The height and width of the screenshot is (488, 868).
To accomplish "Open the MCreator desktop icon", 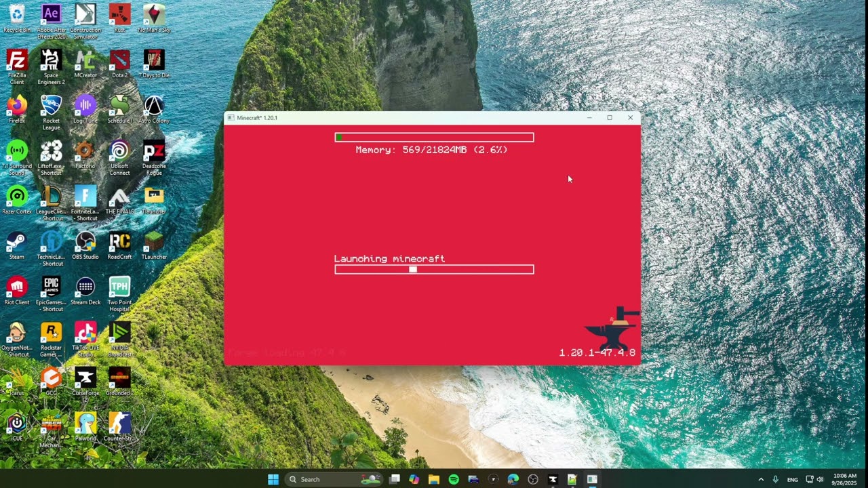I will [85, 64].
